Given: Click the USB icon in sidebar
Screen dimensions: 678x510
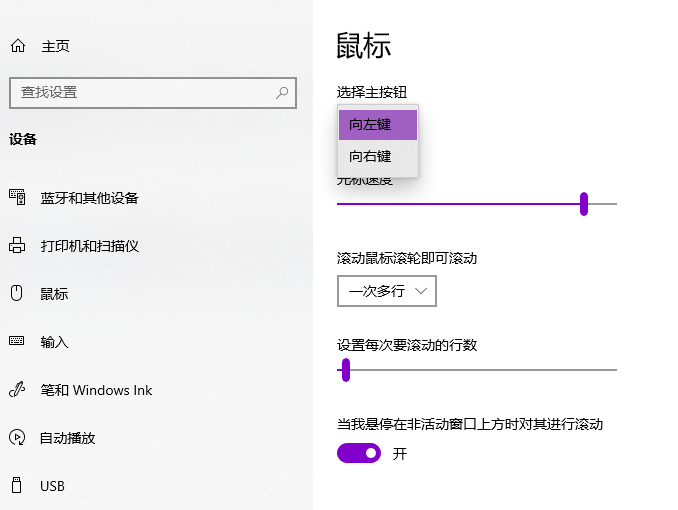Looking at the screenshot, I should click(x=17, y=485).
